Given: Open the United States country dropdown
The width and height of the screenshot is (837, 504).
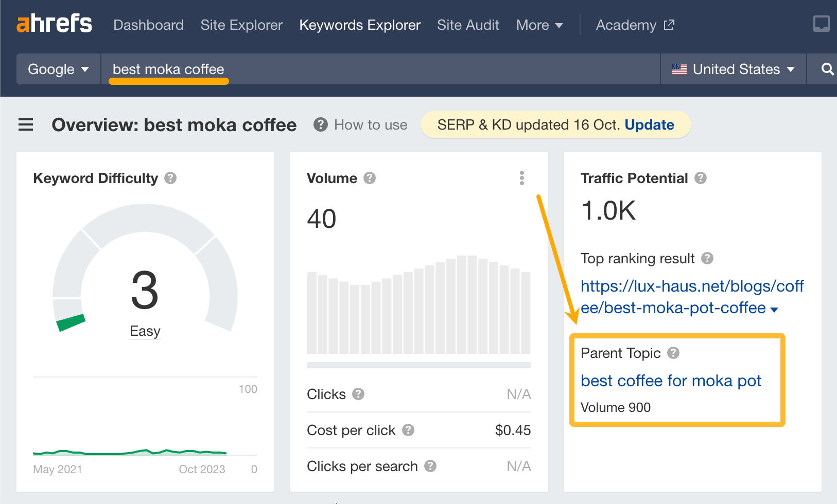Looking at the screenshot, I should click(x=734, y=69).
